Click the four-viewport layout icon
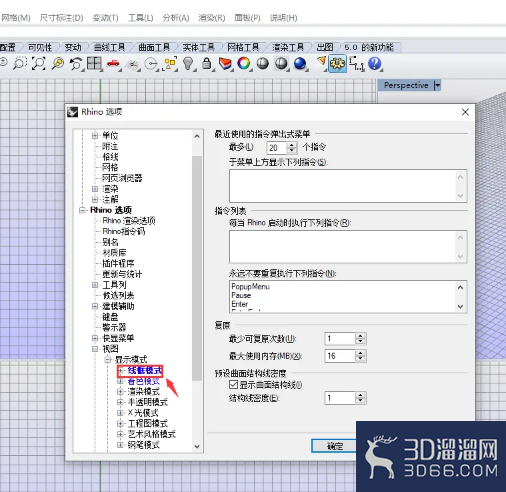Image resolution: width=506 pixels, height=492 pixels. tap(94, 63)
